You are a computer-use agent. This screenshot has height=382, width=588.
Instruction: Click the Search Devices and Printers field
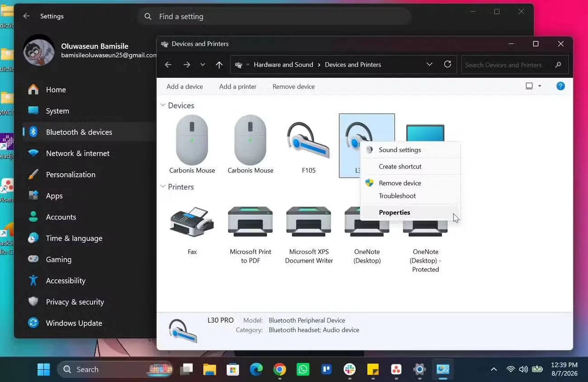click(514, 65)
